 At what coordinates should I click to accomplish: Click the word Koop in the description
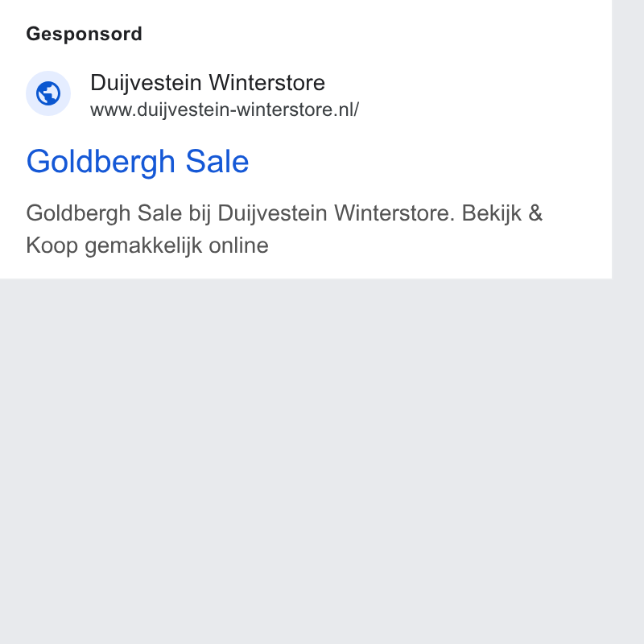point(52,246)
